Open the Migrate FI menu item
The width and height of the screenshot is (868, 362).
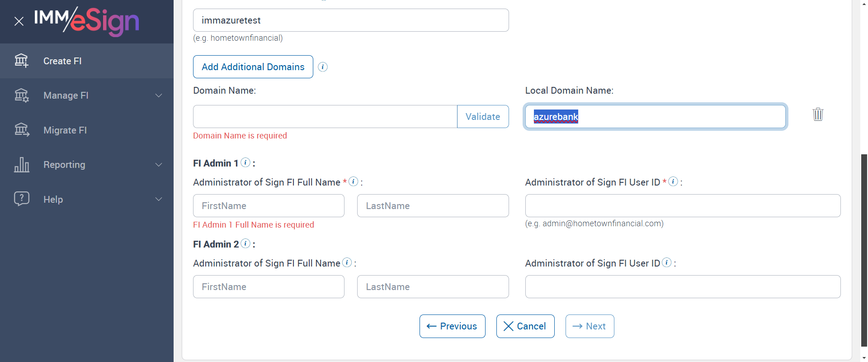point(65,130)
